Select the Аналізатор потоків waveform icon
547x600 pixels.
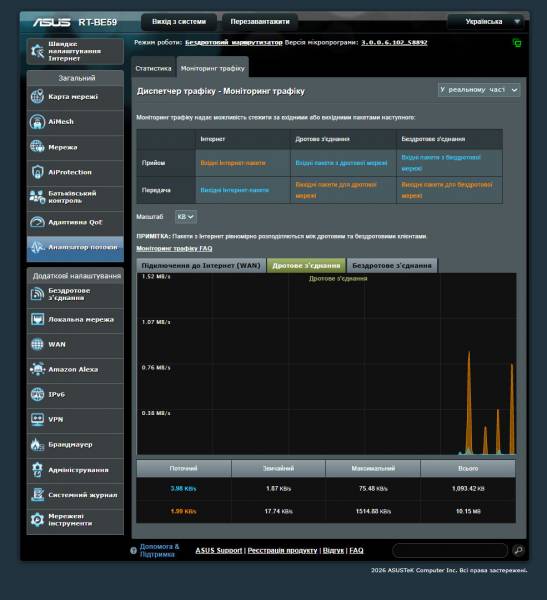[38, 248]
